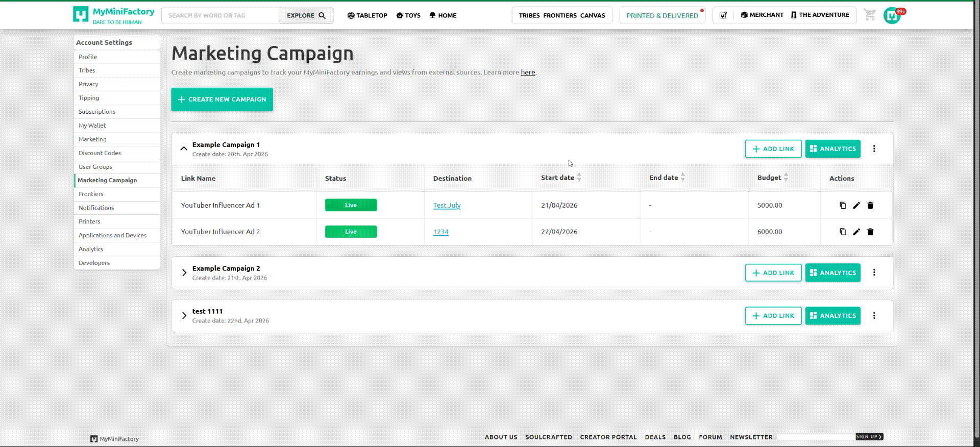Open the user avatar with notification badge
The image size is (980, 447).
(x=893, y=15)
